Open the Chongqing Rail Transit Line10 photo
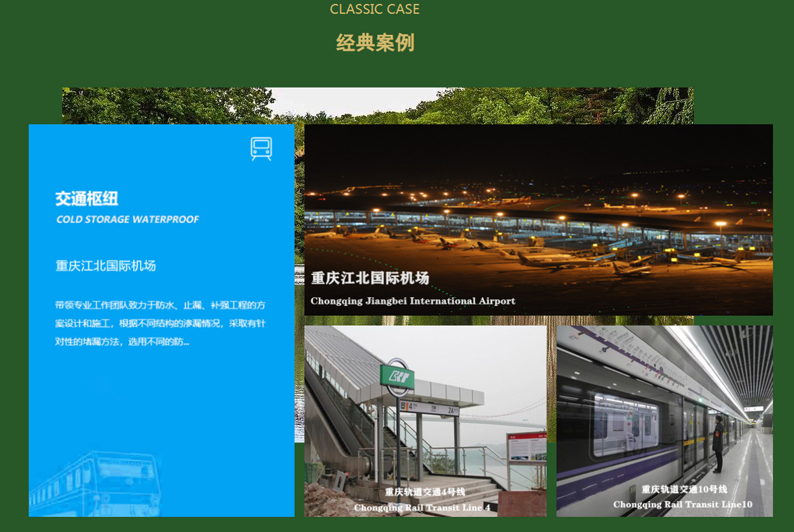794x532 pixels. [664, 421]
